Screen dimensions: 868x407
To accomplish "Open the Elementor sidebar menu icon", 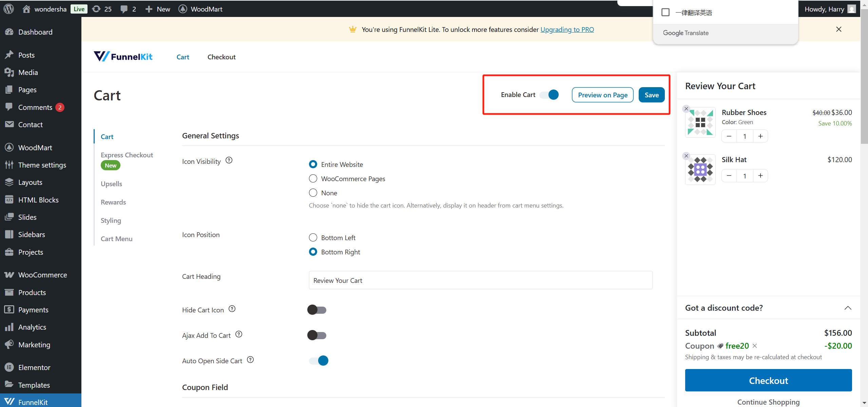I will (x=9, y=367).
